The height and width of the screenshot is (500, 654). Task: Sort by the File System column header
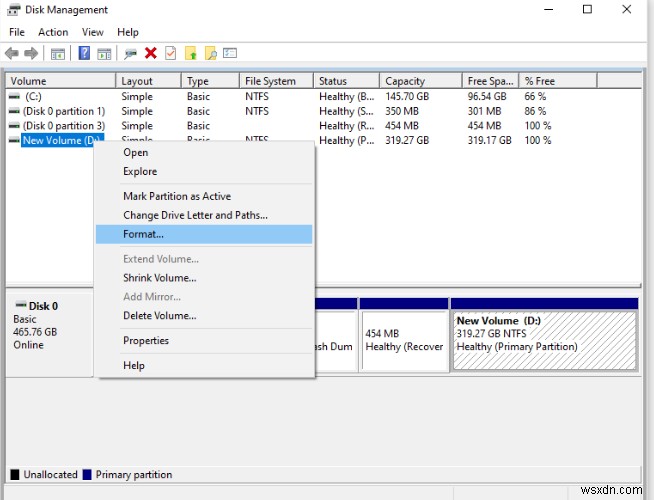277,81
